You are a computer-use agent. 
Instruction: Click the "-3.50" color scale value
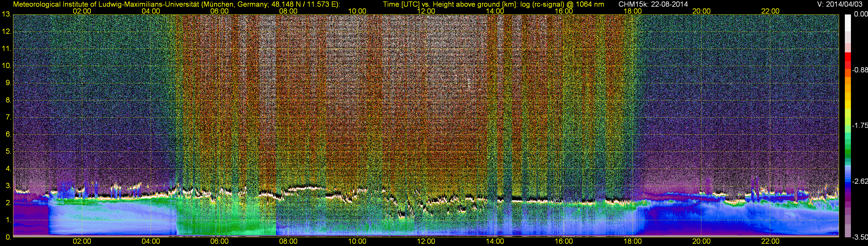coord(860,237)
